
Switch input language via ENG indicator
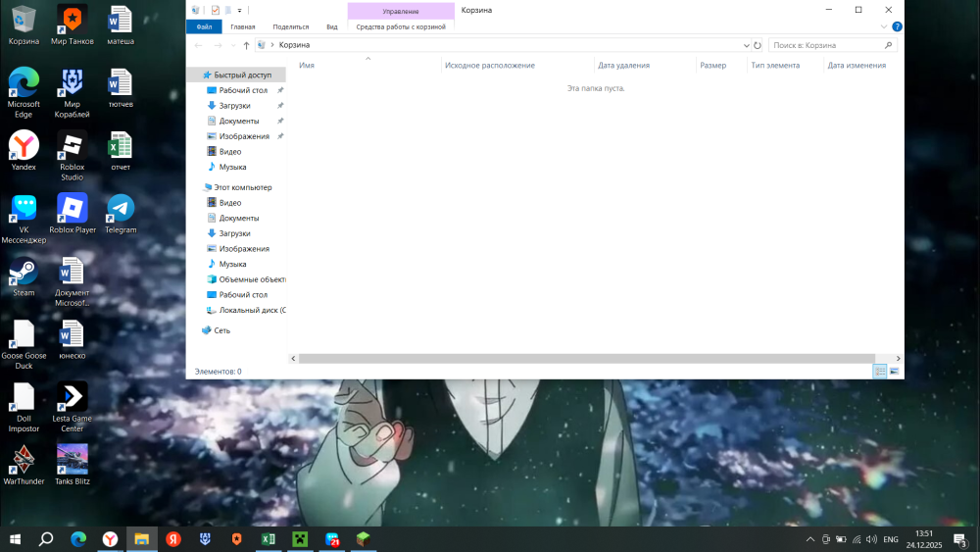891,539
